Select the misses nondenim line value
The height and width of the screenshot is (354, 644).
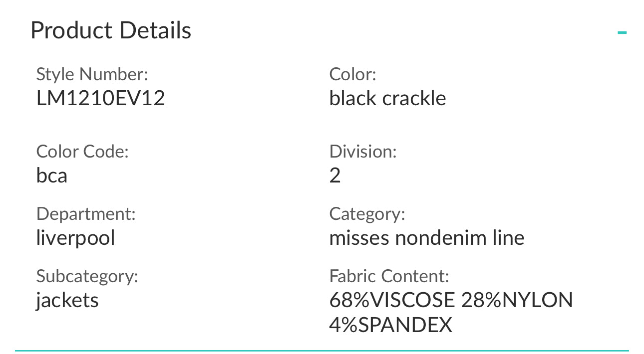427,238
